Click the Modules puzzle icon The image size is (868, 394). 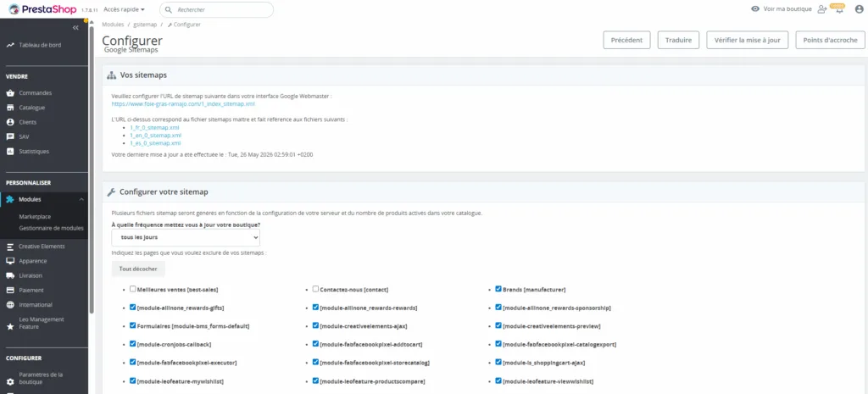coord(10,199)
